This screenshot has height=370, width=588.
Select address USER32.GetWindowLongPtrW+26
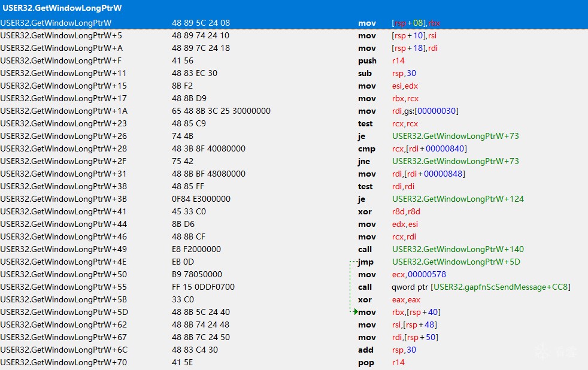(63, 136)
